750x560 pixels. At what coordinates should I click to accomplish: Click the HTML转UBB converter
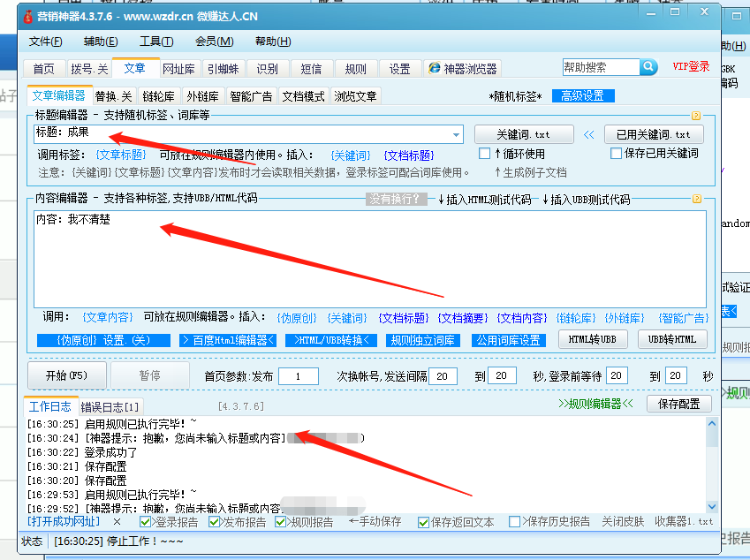coord(593,339)
